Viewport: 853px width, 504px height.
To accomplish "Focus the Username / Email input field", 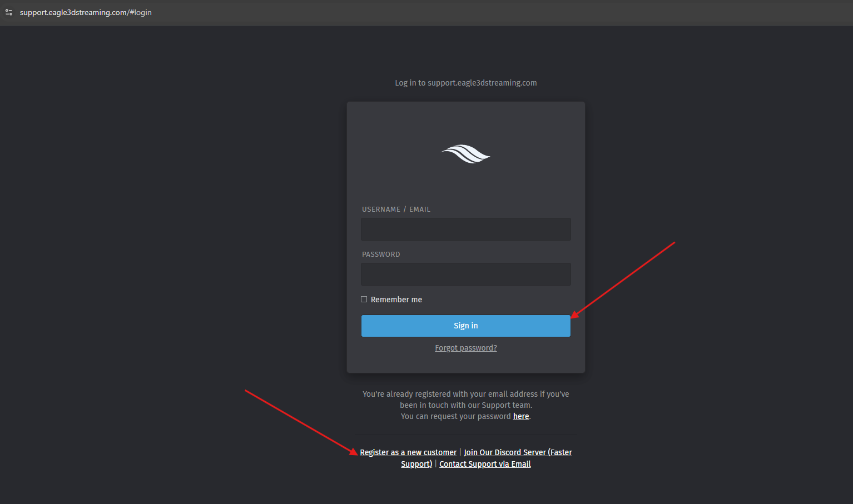I will point(466,229).
